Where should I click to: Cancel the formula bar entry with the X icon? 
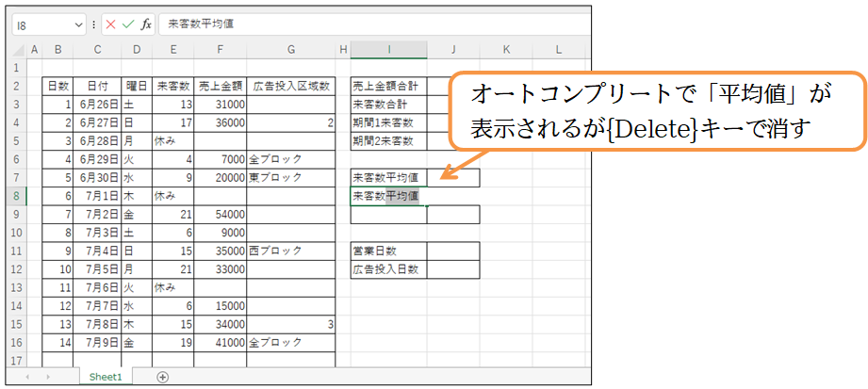pos(110,24)
